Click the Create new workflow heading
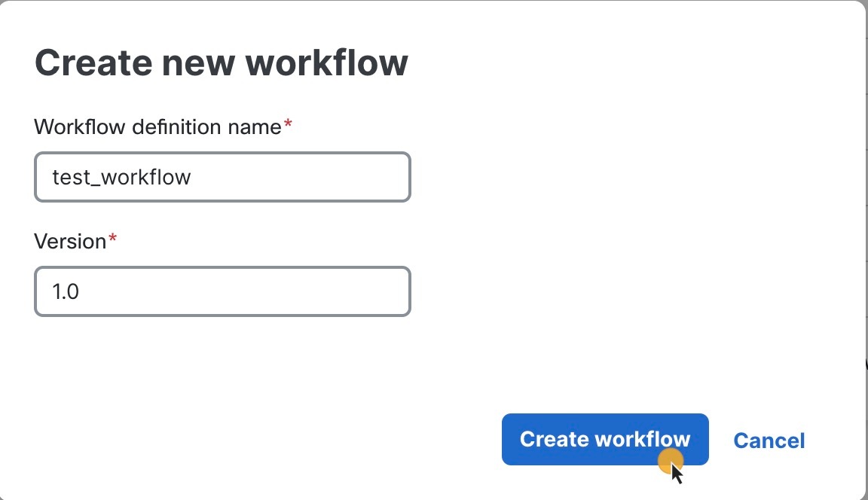868x500 pixels. point(222,62)
